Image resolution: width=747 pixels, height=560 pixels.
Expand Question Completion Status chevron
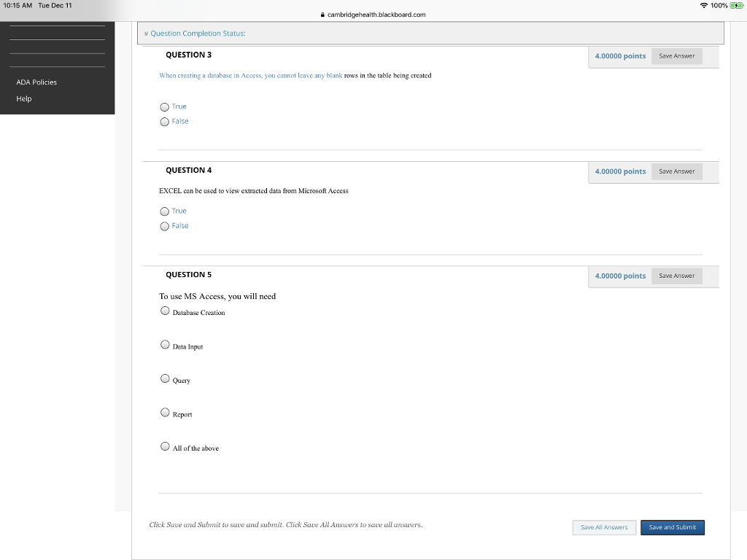pos(146,34)
